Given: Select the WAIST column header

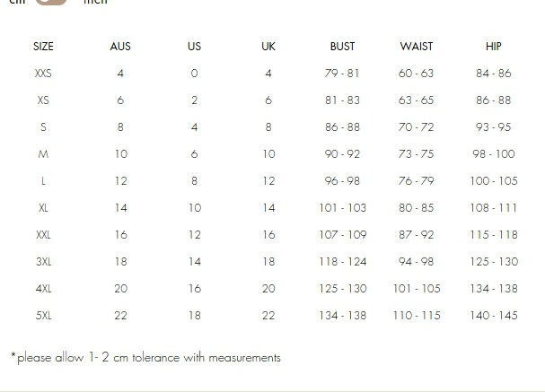Looking at the screenshot, I should tap(416, 46).
